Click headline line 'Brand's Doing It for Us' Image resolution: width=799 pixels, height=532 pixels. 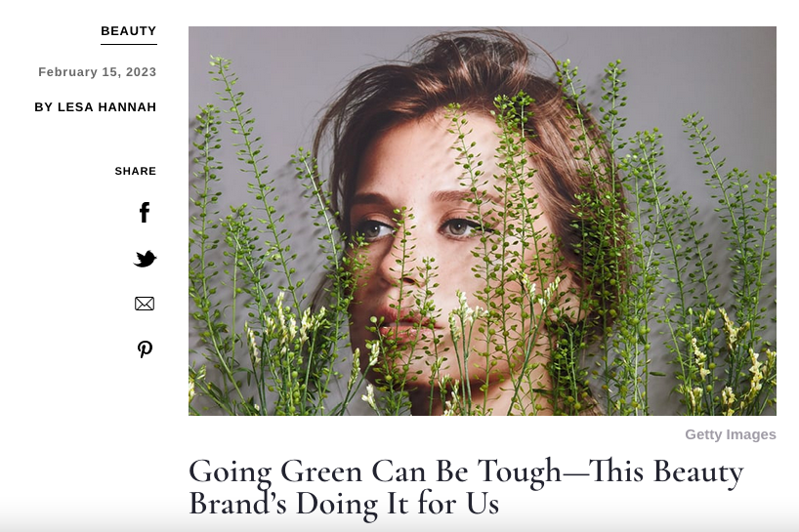[x=344, y=504]
